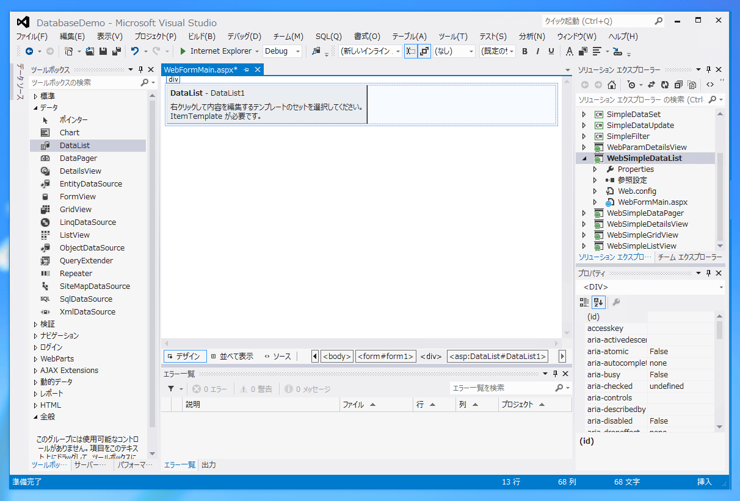
Task: Click the <asp:DataList#DataList1> tag button
Action: pos(497,356)
